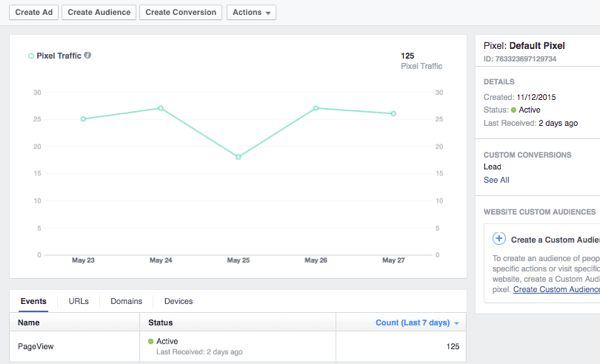Click the Lead custom conversion entry
The image size is (600, 364).
point(492,167)
